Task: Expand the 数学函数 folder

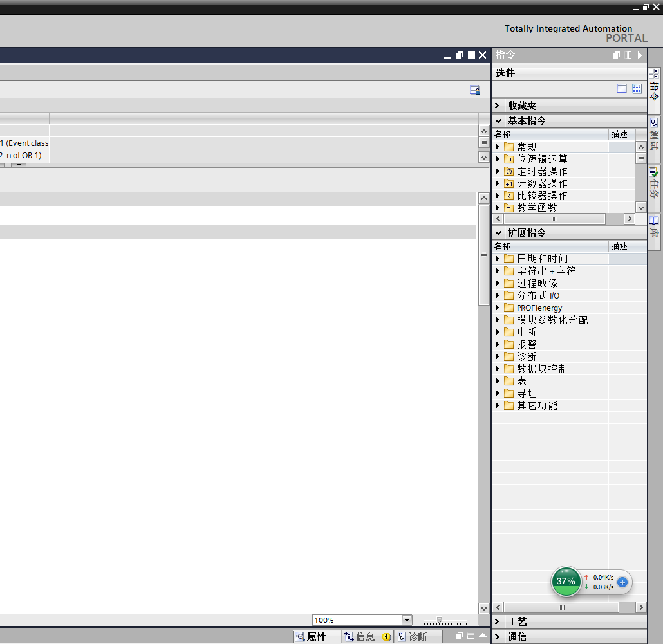Action: click(498, 208)
